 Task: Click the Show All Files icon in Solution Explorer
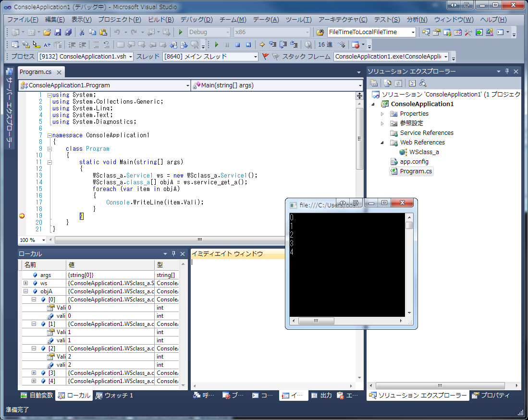(388, 83)
